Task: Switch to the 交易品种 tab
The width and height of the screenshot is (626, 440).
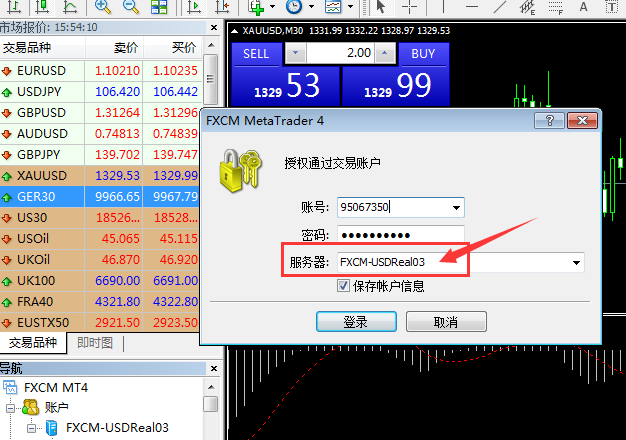Action: click(x=33, y=343)
